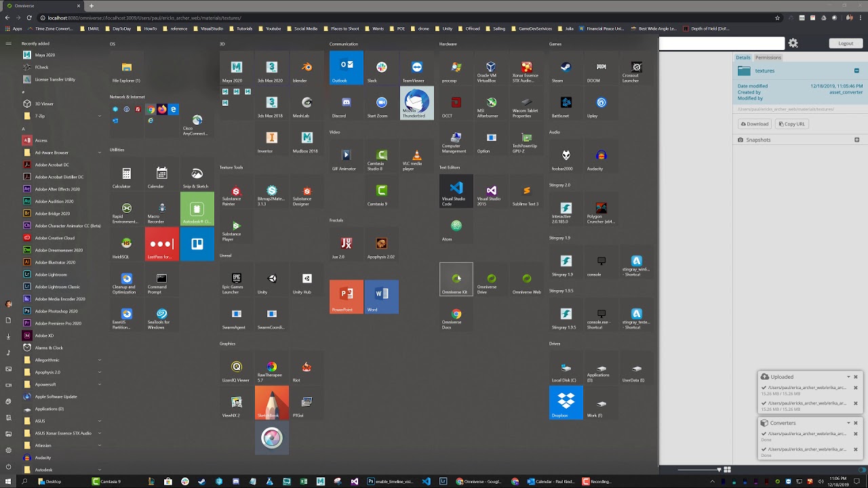
Task: Launch the Mozilla Thunderbird tile
Action: coord(417,103)
